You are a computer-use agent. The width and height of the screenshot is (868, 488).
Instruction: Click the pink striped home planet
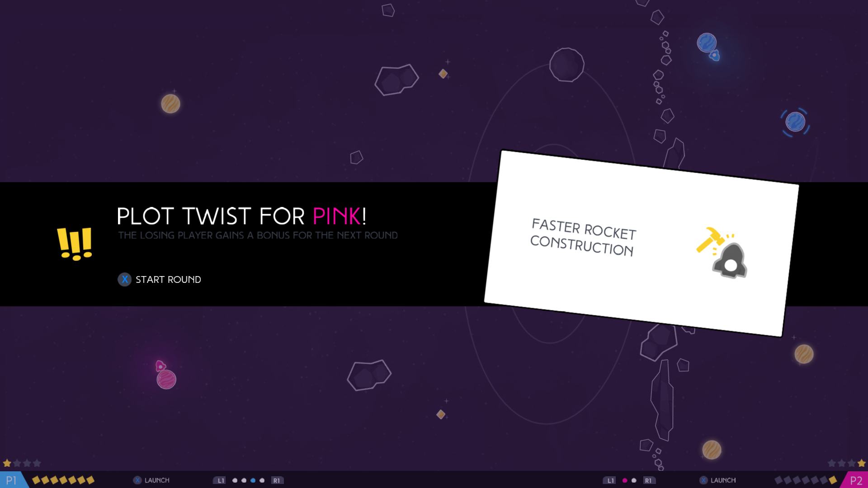click(166, 380)
